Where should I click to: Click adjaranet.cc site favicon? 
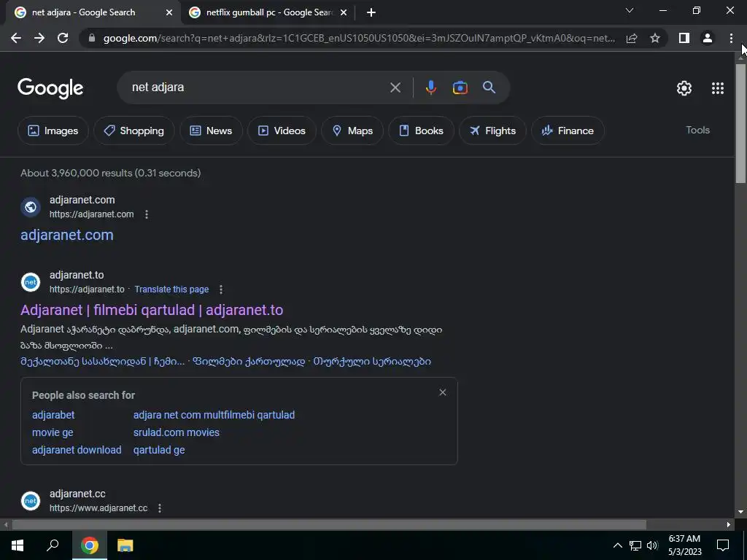(x=31, y=501)
